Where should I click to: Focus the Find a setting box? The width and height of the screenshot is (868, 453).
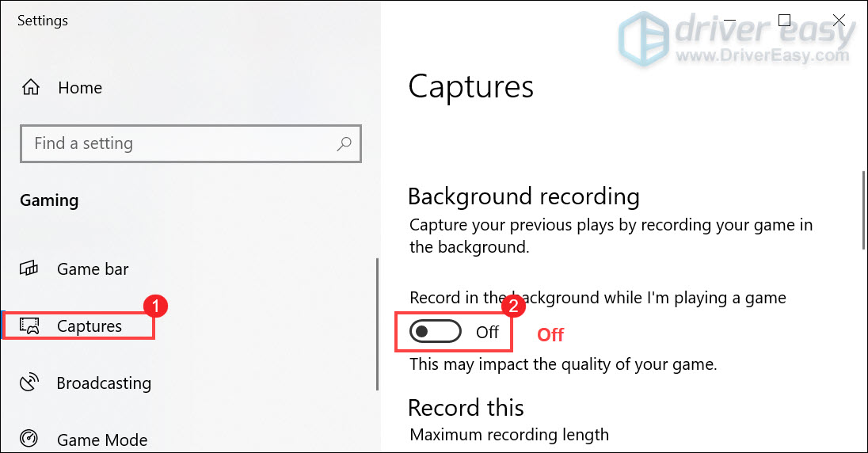click(190, 144)
